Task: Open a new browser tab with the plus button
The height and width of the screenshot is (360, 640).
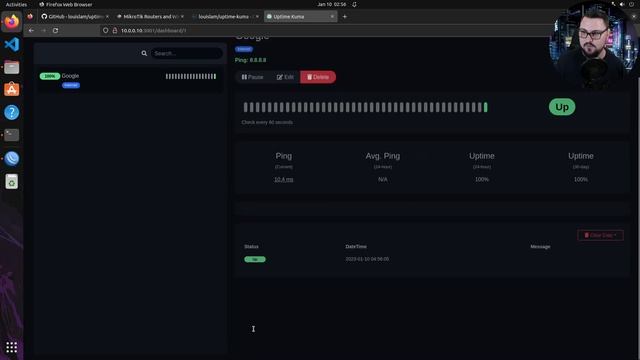Action: [x=345, y=17]
